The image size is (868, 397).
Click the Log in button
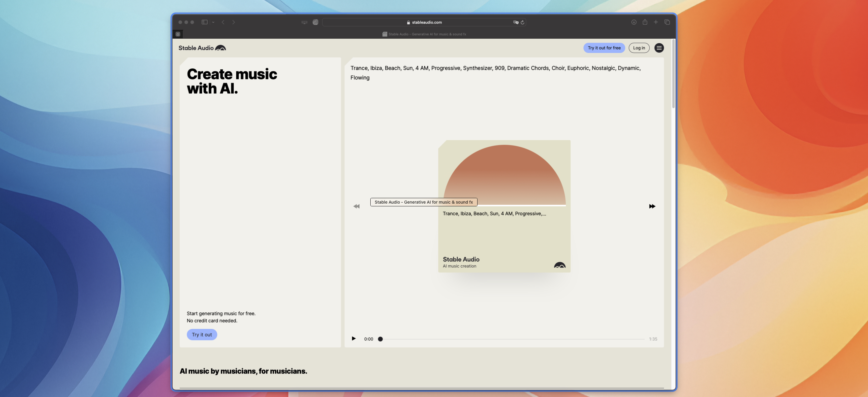pyautogui.click(x=639, y=48)
